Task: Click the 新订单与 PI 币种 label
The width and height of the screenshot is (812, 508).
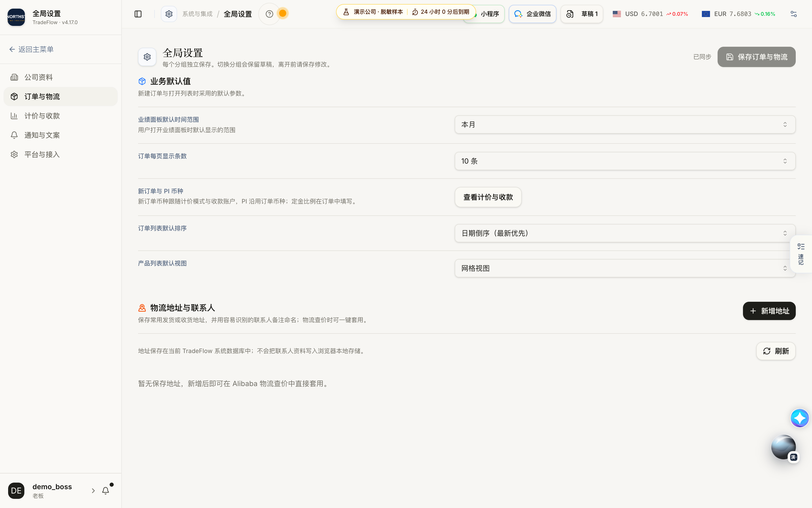Action: tap(160, 191)
